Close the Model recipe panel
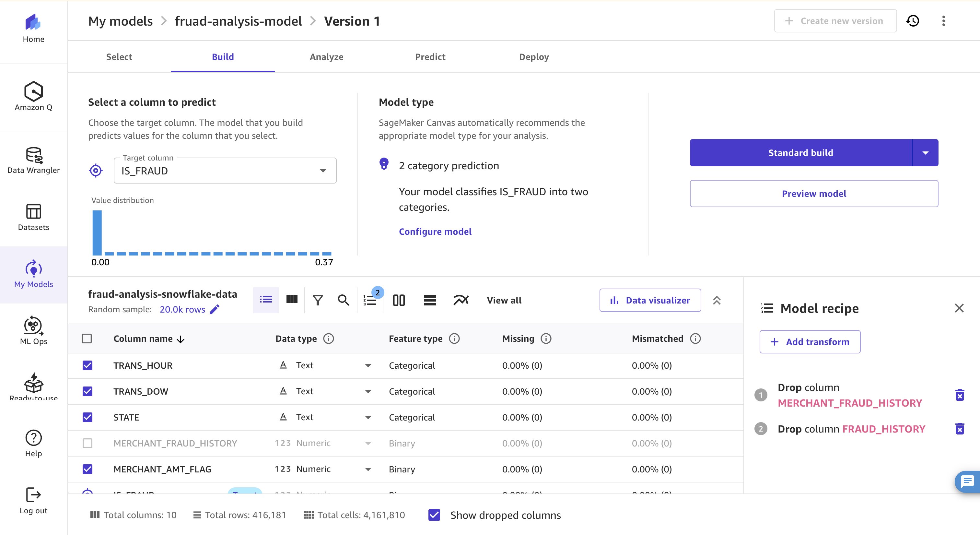Image resolution: width=980 pixels, height=535 pixels. coord(959,308)
